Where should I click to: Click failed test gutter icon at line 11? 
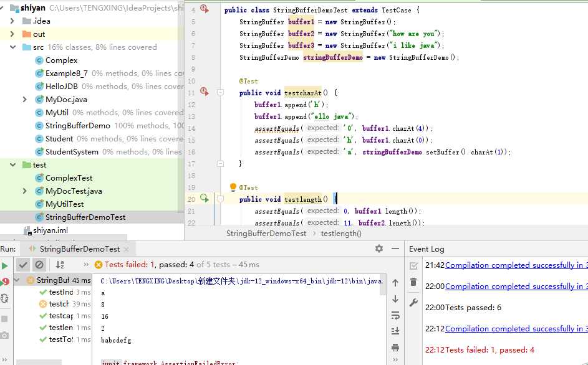tap(205, 91)
